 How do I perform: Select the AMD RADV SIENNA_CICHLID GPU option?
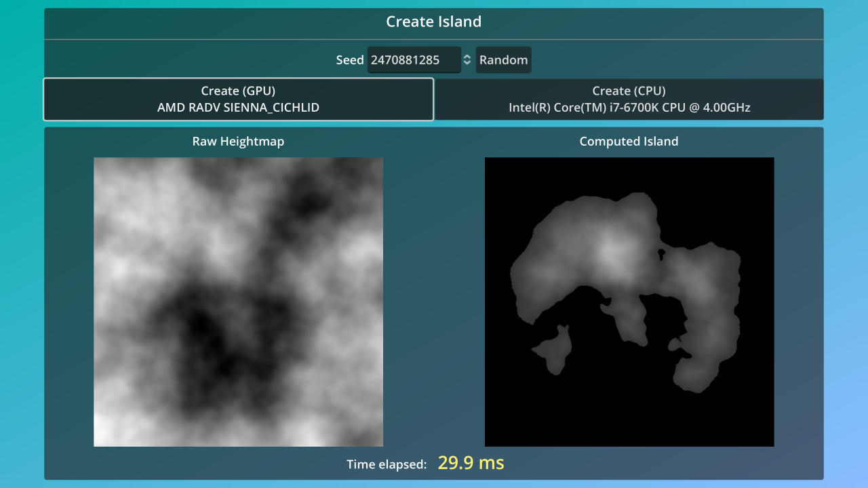[x=238, y=107]
